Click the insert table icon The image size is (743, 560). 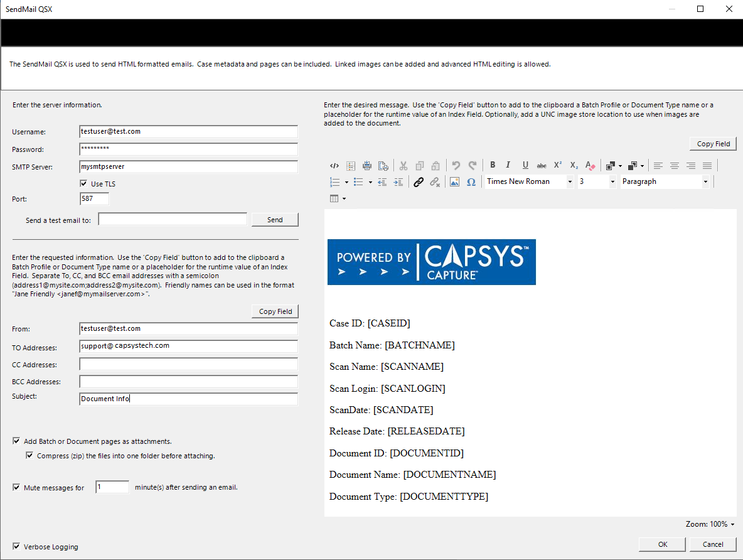click(x=334, y=198)
